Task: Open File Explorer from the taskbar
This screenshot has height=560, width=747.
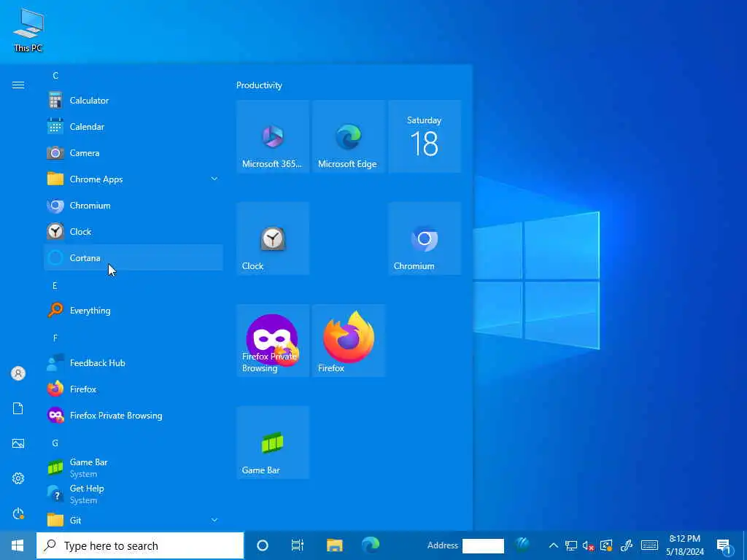Action: click(334, 545)
